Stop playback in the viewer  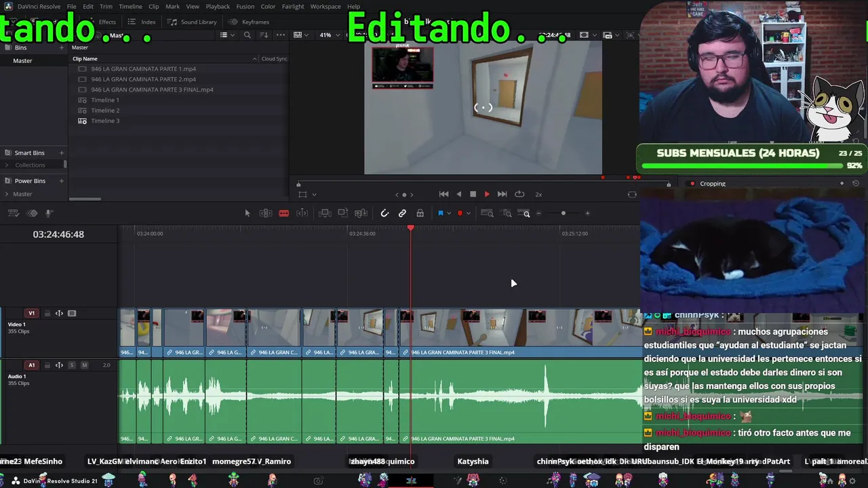[x=473, y=195]
